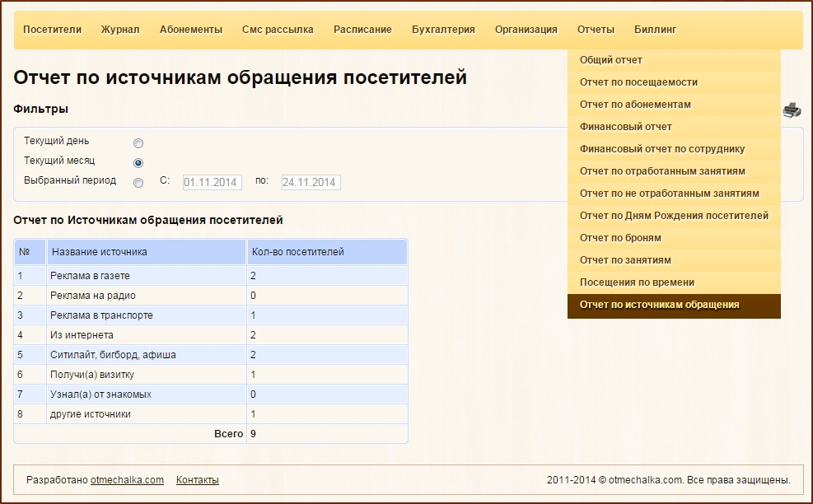Click the total value 9
The image size is (813, 504).
pos(253,434)
